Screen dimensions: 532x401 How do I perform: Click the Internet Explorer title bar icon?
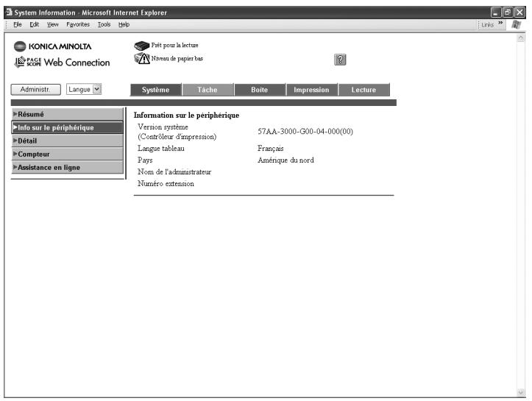[9, 13]
